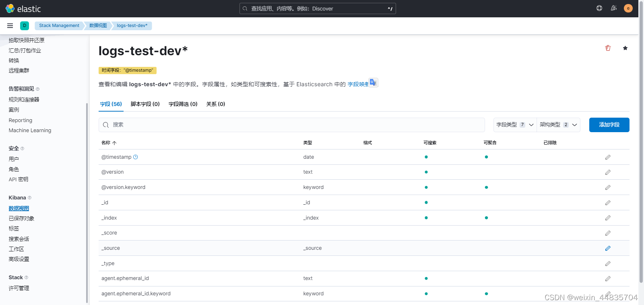Open 已保存对象 in the sidebar

[x=21, y=218]
